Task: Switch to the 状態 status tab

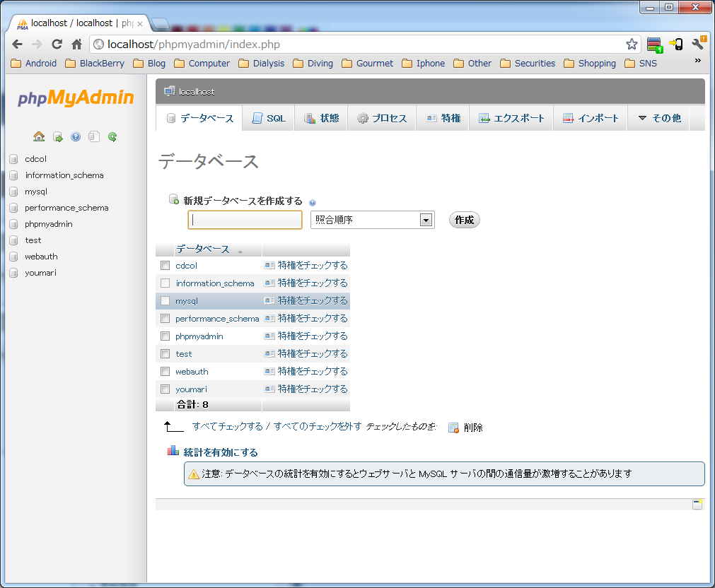Action: point(321,118)
